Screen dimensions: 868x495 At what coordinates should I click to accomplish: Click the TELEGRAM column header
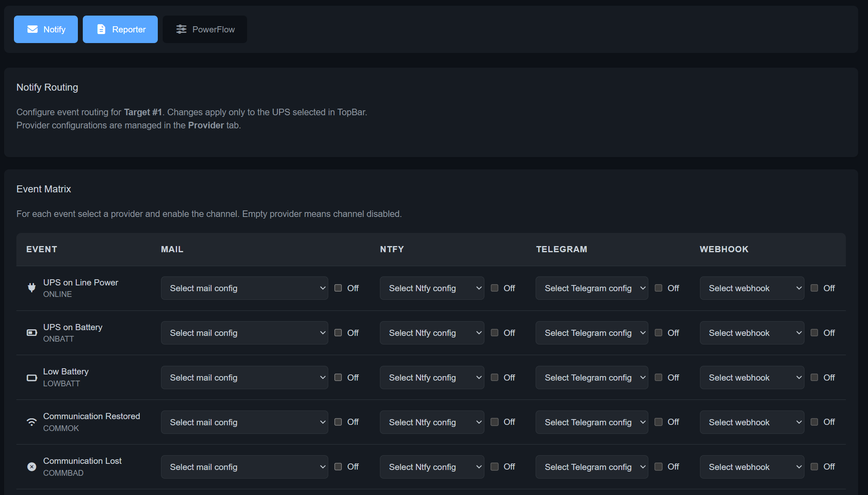pyautogui.click(x=561, y=249)
